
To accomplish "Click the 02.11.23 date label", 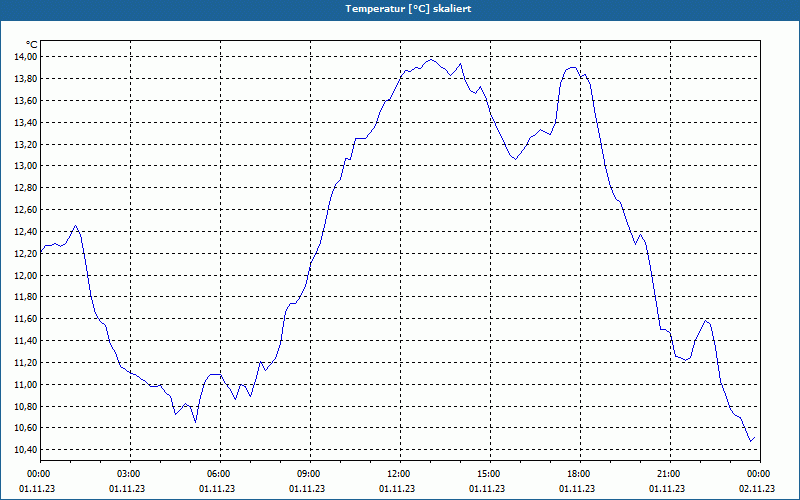I will click(757, 489).
